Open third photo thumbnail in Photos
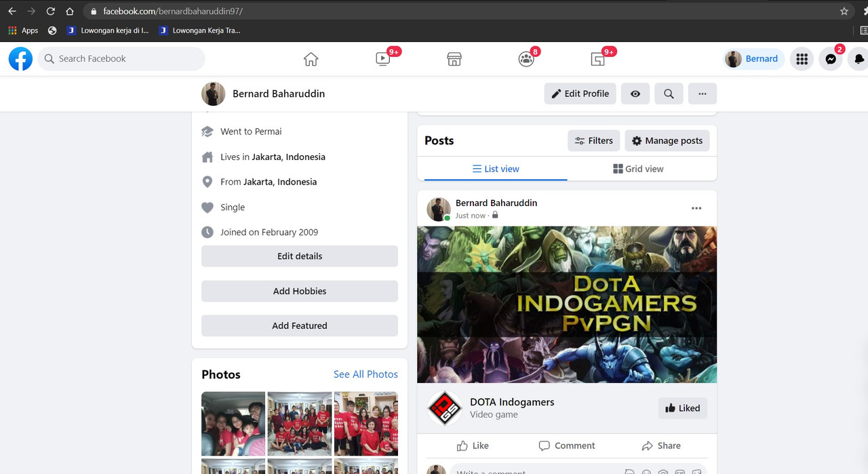Viewport: 868px width, 474px height. click(366, 424)
